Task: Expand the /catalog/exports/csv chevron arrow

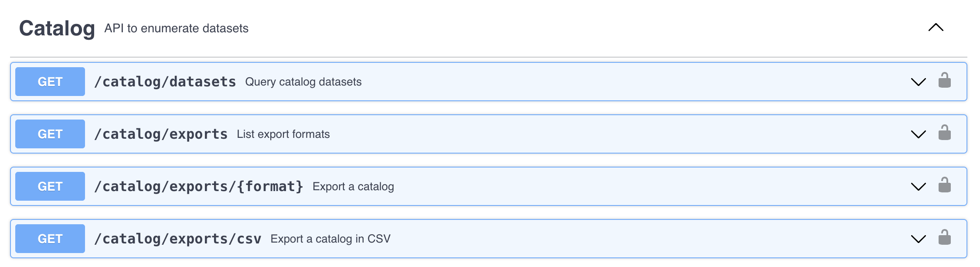Action: coord(918,239)
